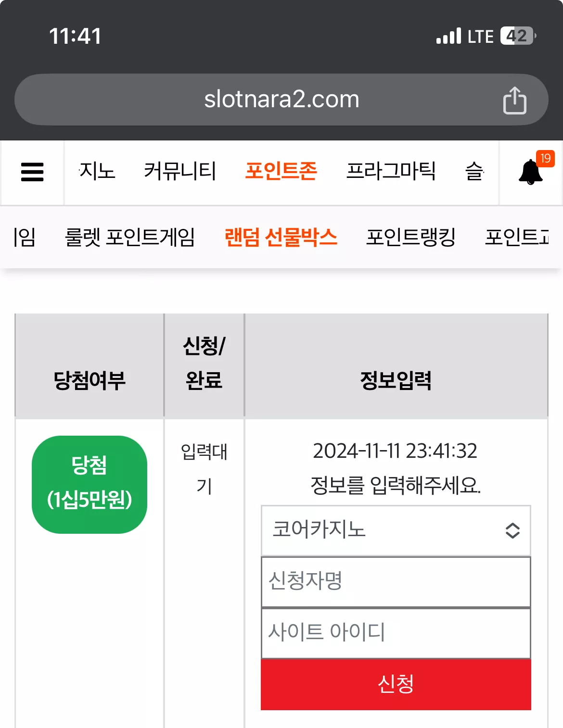This screenshot has height=728, width=563.
Task: Tap the browser share icon
Action: [x=514, y=100]
